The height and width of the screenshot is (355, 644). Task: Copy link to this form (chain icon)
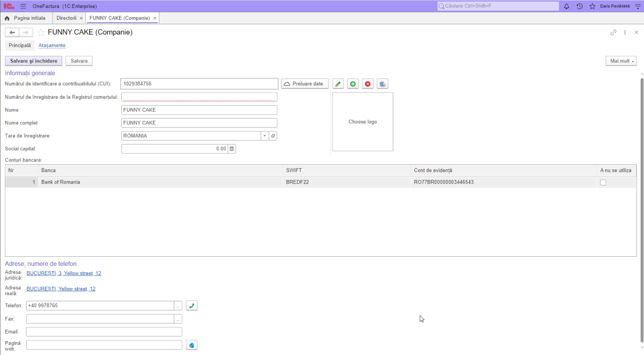[613, 32]
